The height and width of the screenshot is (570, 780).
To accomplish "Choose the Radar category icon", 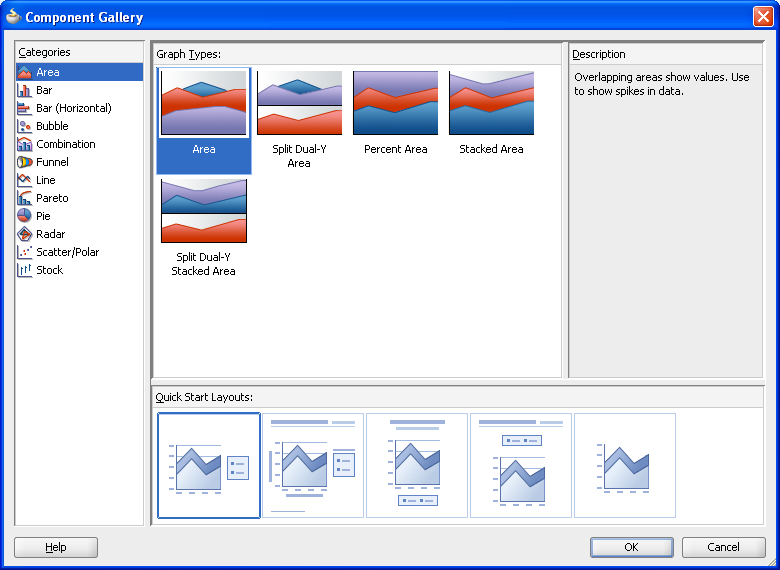I will tap(24, 234).
